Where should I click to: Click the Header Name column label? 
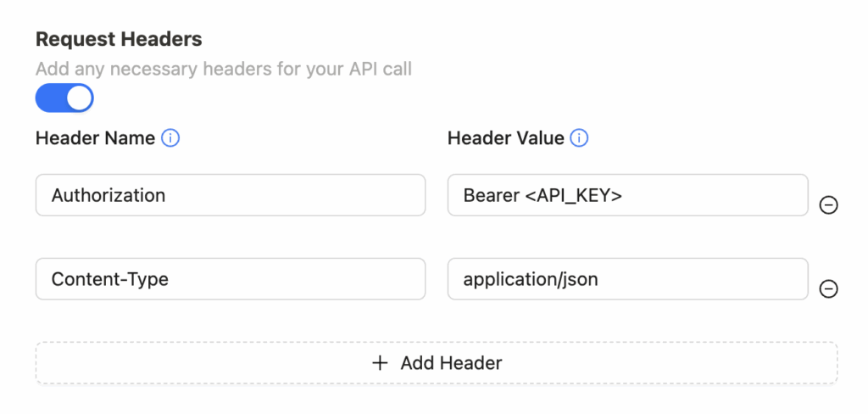pos(95,138)
